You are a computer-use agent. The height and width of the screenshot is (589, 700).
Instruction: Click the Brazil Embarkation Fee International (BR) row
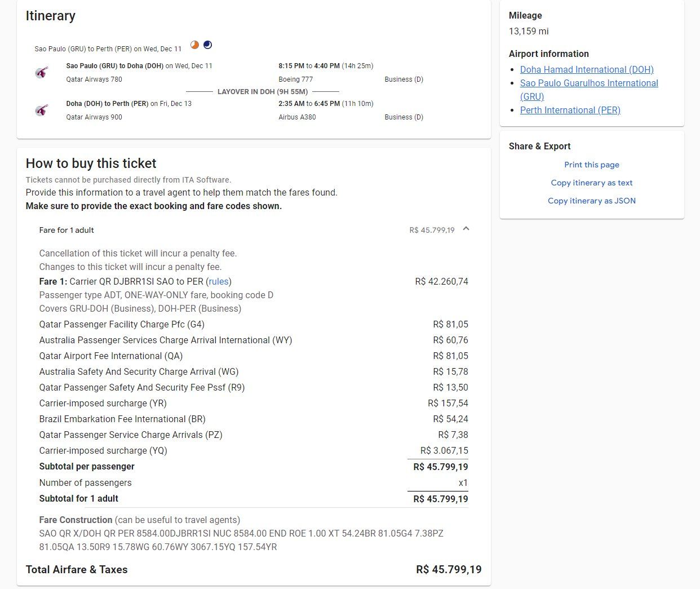pyautogui.click(x=254, y=419)
